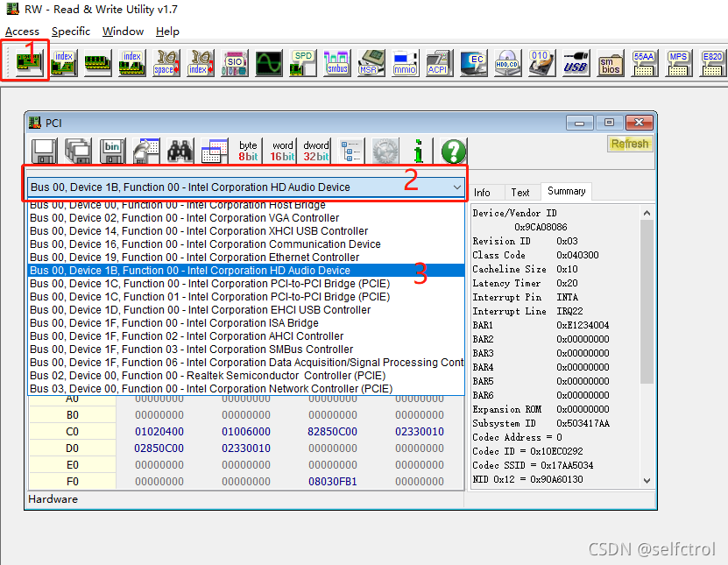Switch display to word 16bit mode

282,151
